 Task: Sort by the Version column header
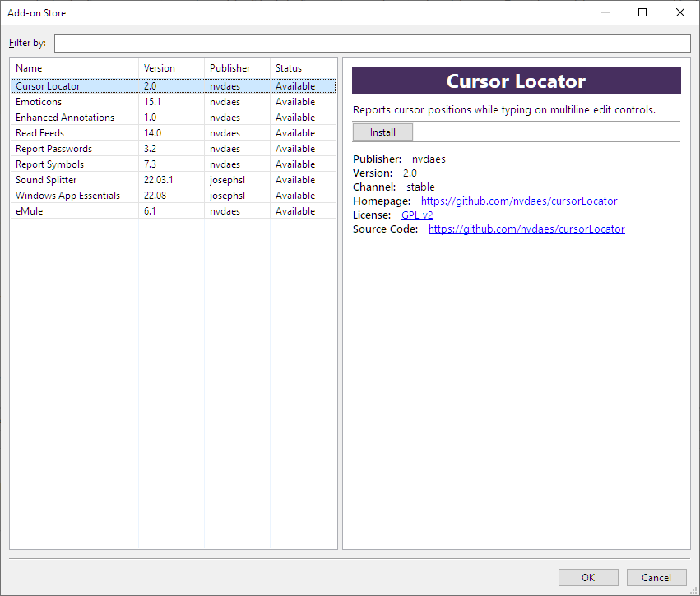pos(171,68)
